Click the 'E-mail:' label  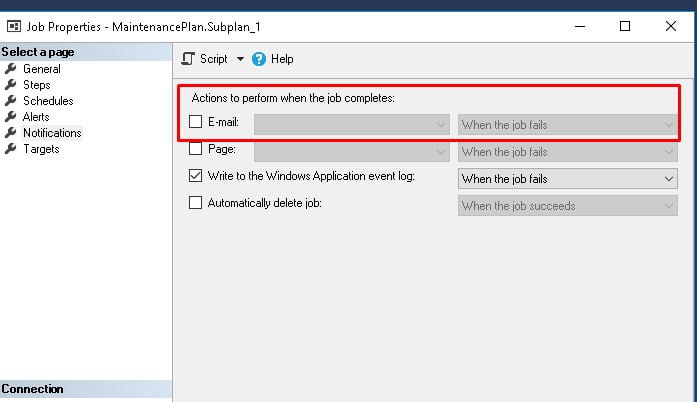click(223, 122)
